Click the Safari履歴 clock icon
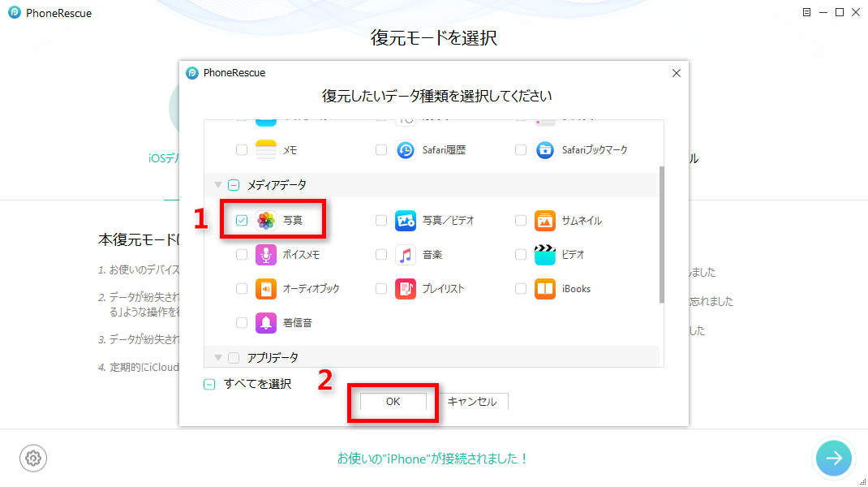Image resolution: width=868 pixels, height=487 pixels. (x=406, y=149)
